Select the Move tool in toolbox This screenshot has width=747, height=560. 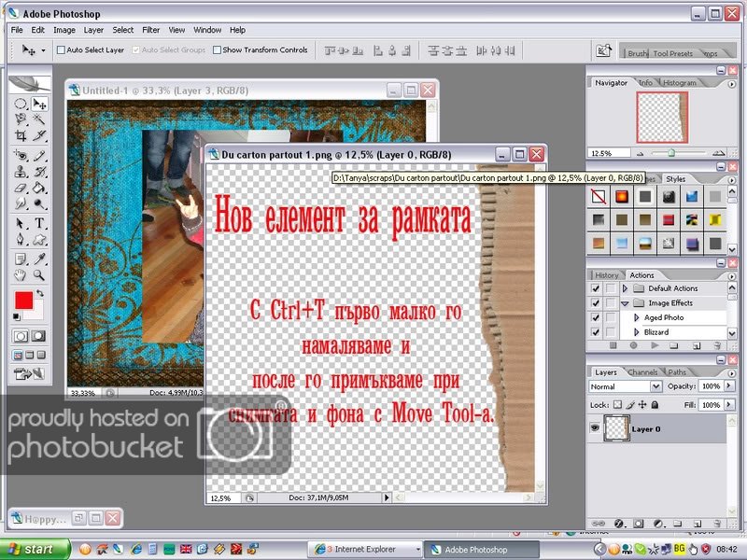tap(40, 104)
